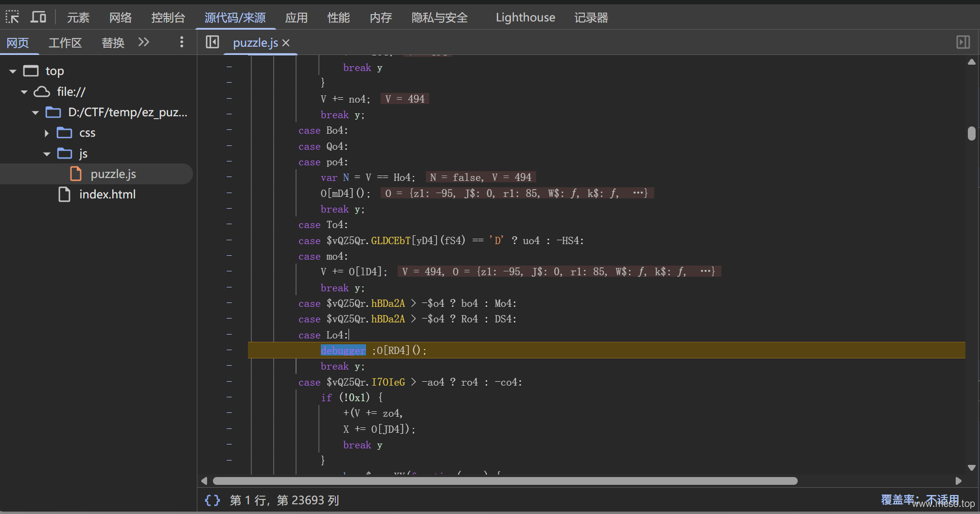Image resolution: width=980 pixels, height=514 pixels.
Task: Click the 覆盖率 coverage status text
Action: tap(920, 500)
